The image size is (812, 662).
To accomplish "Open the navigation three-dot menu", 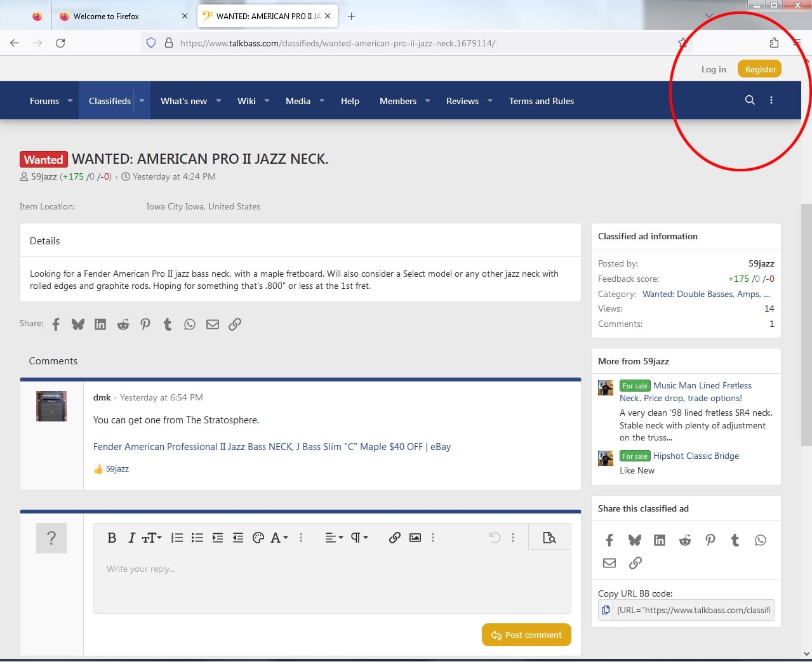I will click(x=771, y=100).
